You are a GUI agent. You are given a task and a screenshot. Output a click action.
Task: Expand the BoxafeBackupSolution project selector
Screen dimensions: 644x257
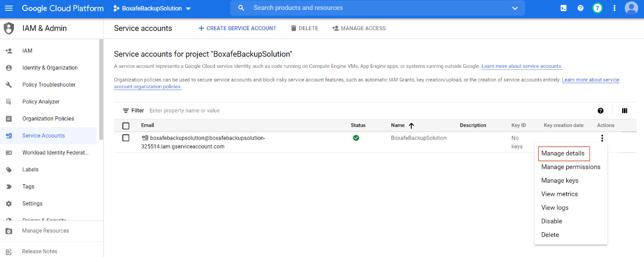(152, 8)
